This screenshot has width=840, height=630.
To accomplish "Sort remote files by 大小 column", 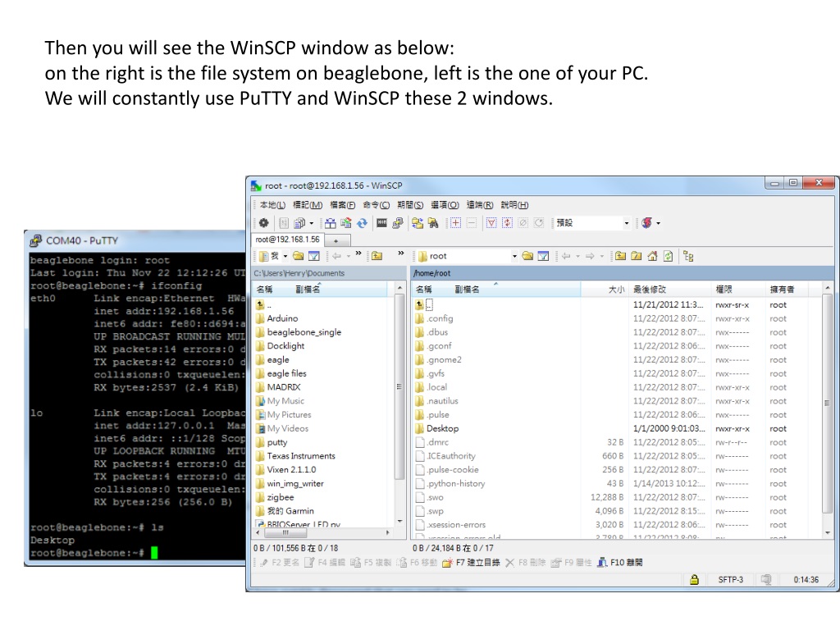I will [605, 290].
